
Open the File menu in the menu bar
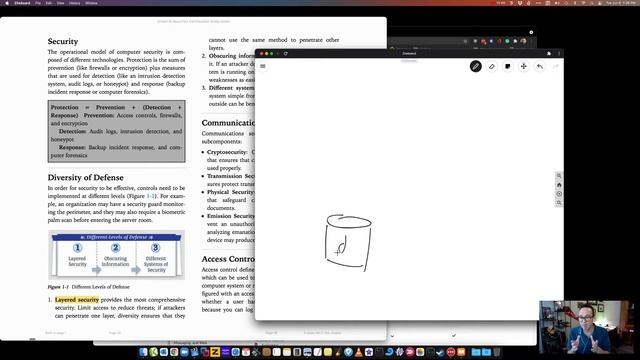[x=38, y=3]
